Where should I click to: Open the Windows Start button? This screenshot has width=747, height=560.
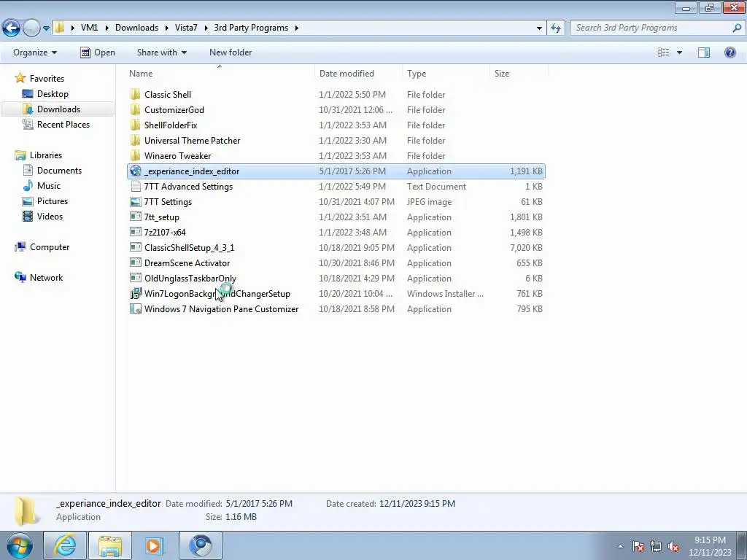pyautogui.click(x=20, y=545)
